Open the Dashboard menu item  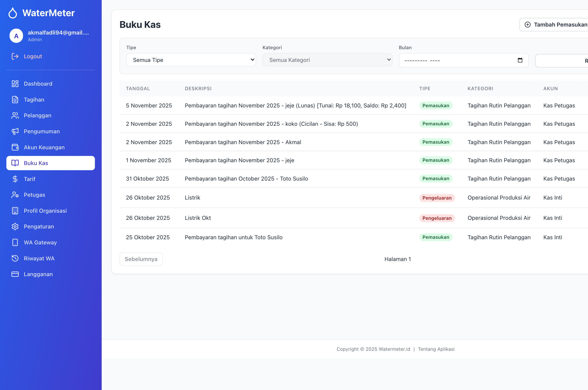click(51, 83)
